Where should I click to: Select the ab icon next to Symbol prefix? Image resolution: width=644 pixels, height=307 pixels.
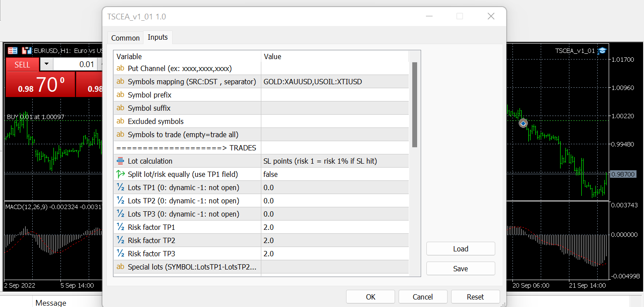[120, 94]
